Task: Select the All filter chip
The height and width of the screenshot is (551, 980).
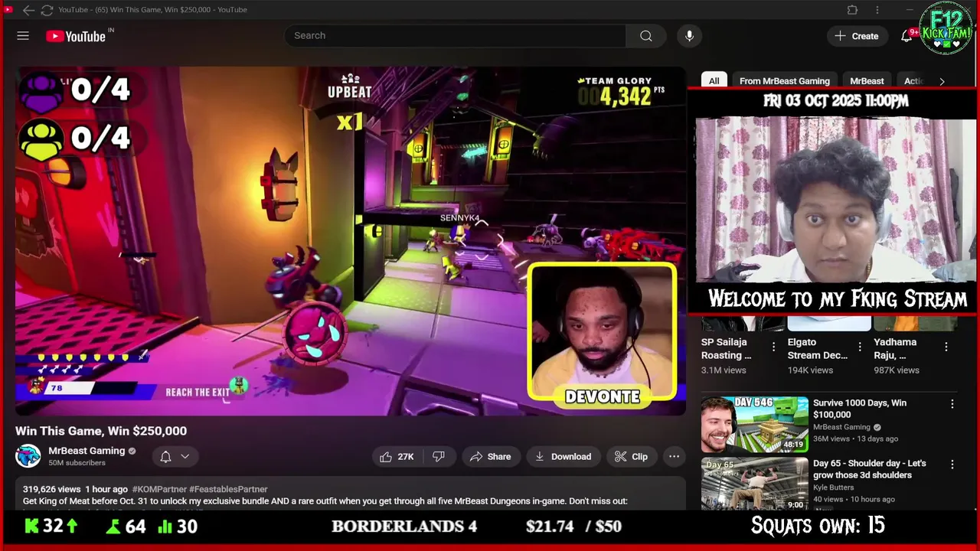Action: [x=714, y=81]
